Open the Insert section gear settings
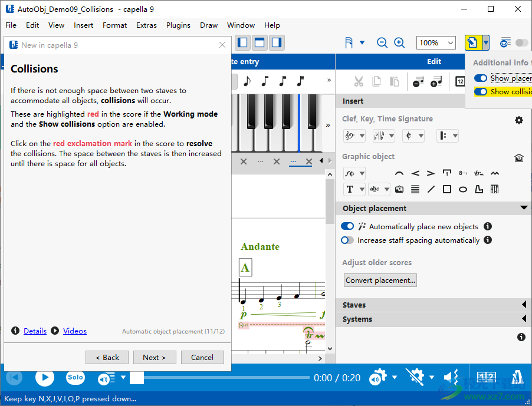Image resolution: width=532 pixels, height=406 pixels. [519, 120]
